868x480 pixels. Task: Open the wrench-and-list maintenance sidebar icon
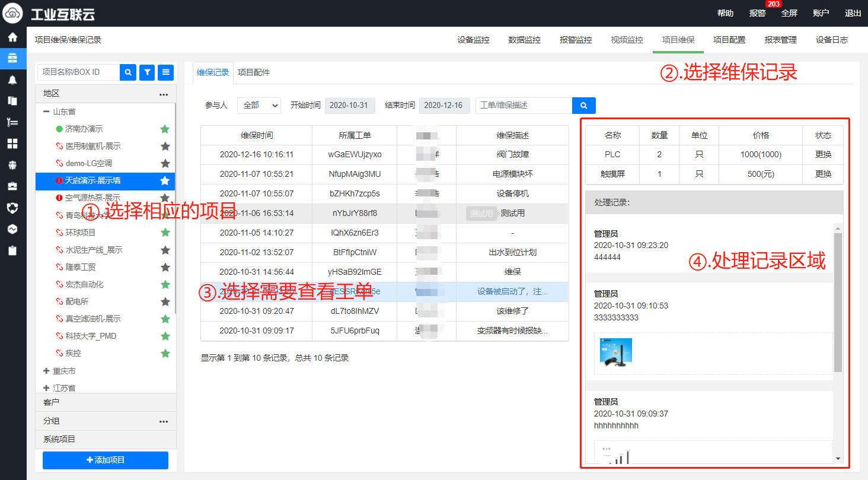click(x=12, y=122)
